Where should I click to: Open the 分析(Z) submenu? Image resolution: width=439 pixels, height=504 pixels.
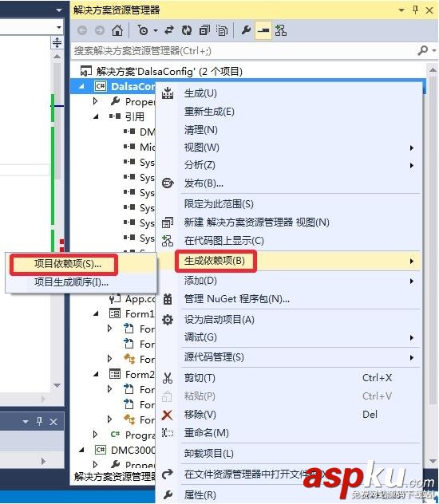pos(289,166)
